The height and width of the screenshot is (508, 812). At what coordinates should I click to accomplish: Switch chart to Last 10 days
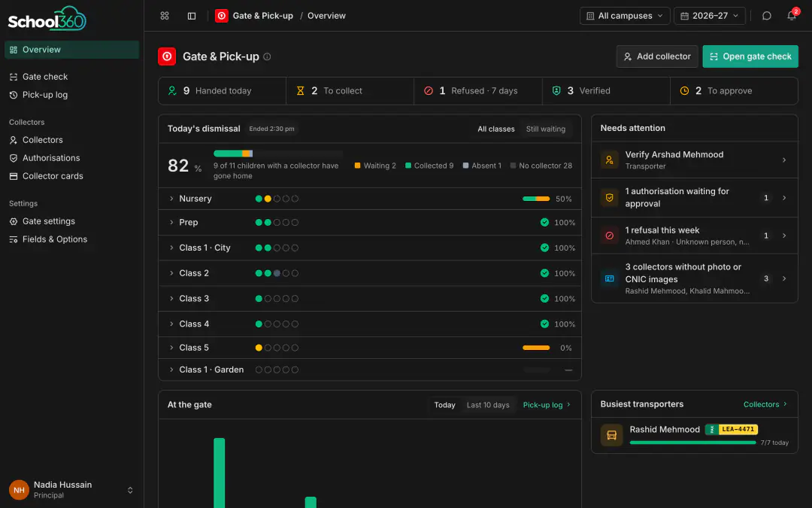click(488, 405)
